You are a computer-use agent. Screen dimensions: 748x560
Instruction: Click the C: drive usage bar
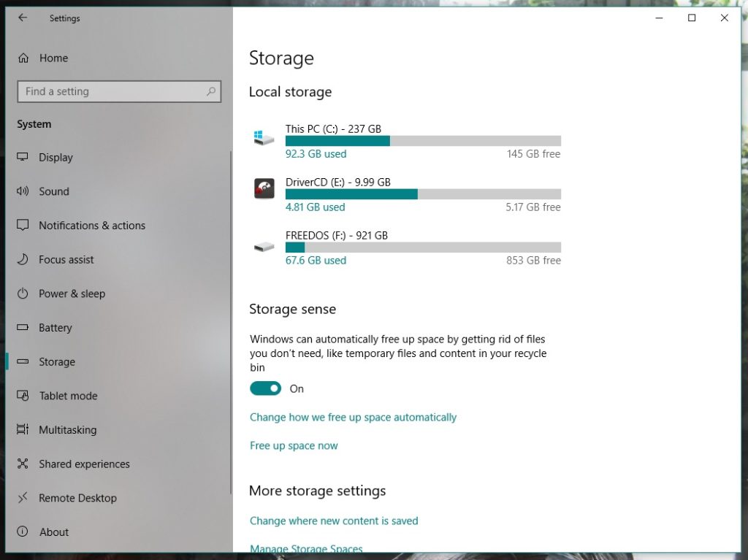[424, 140]
